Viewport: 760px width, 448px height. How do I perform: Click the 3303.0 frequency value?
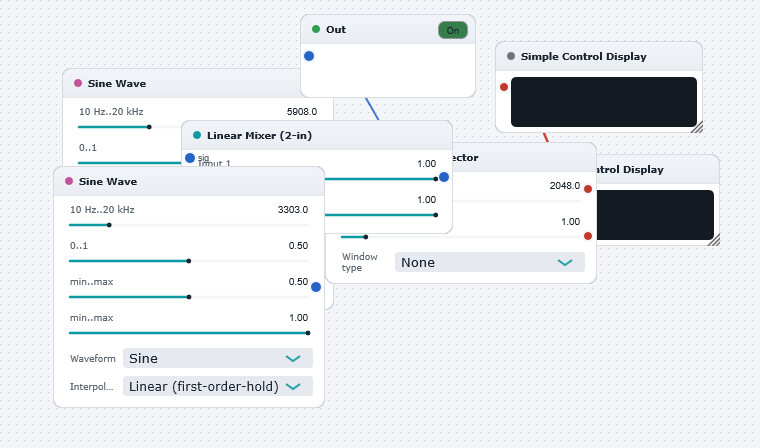[293, 209]
